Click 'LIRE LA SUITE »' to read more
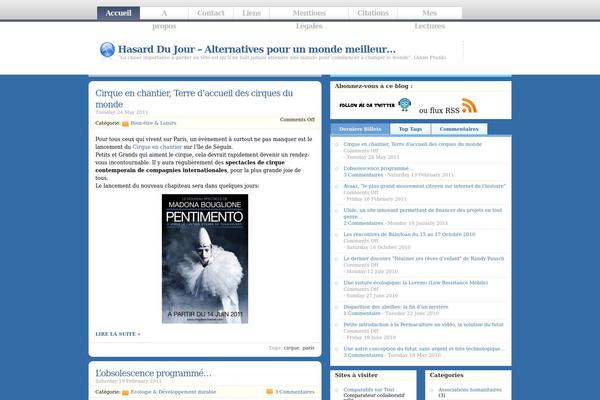 117,334
